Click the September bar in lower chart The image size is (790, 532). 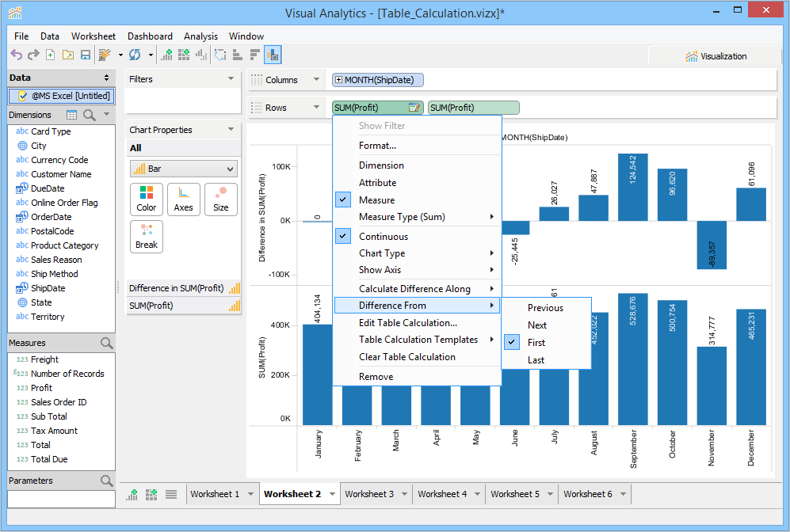pos(633,359)
